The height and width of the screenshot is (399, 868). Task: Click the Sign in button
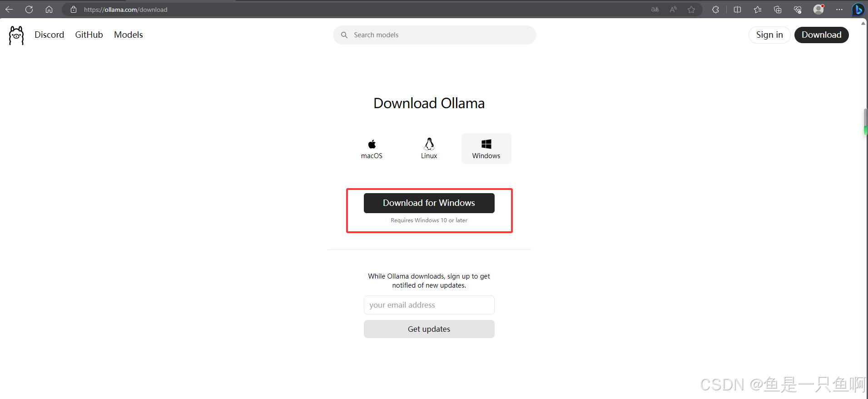coord(769,35)
